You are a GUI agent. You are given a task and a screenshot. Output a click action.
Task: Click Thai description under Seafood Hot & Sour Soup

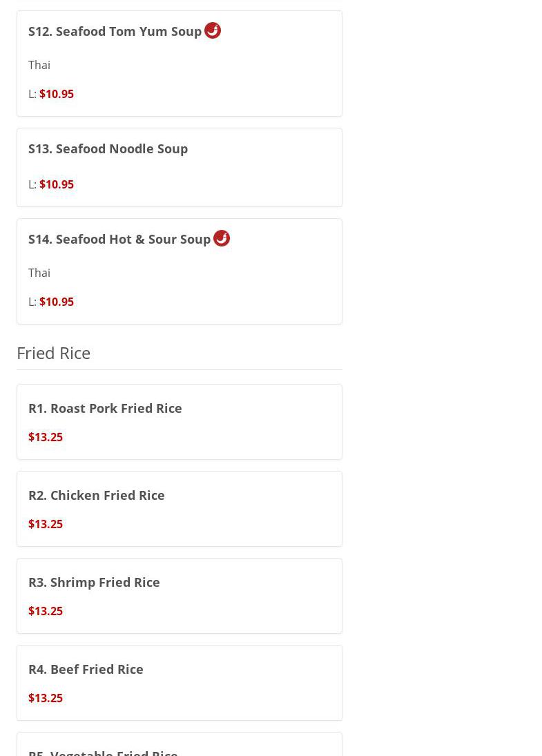[39, 273]
